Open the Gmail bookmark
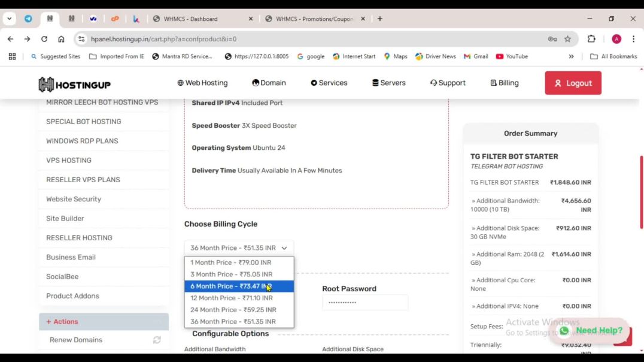 point(476,56)
